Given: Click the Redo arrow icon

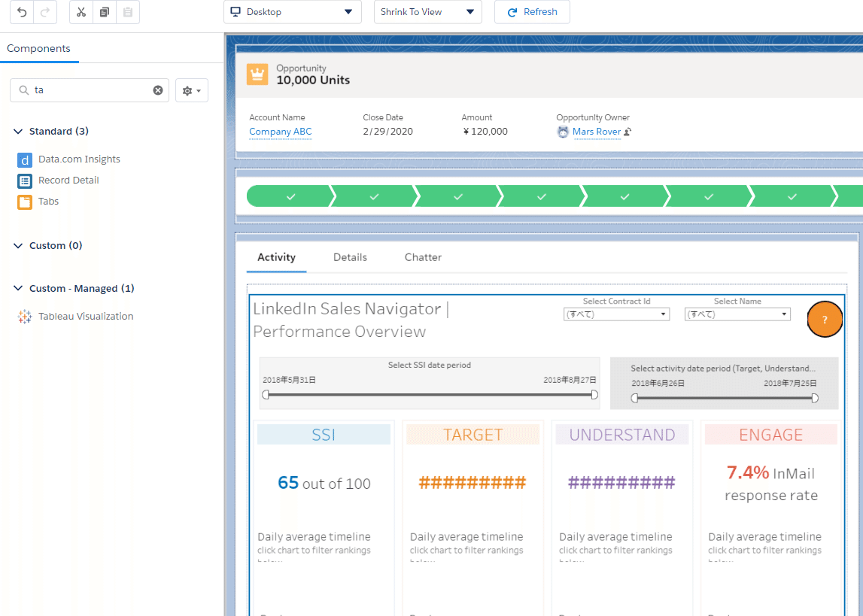Looking at the screenshot, I should (45, 12).
